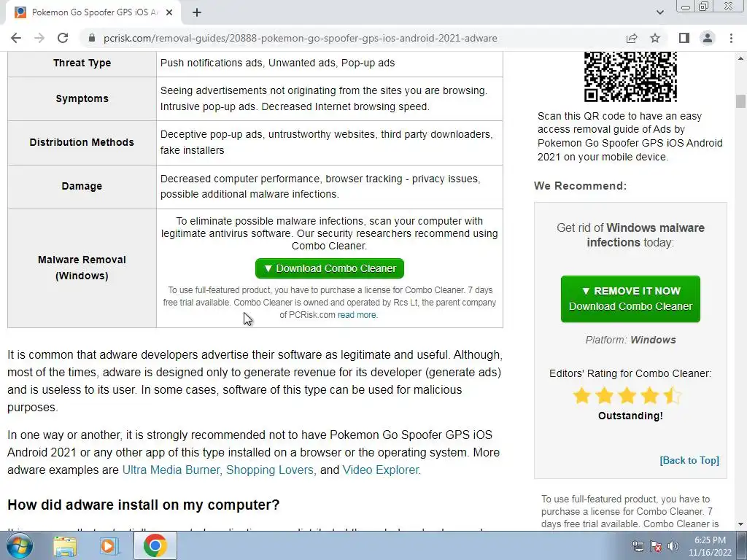Click the 'Platform: Windows' text
This screenshot has width=747, height=560.
(630, 340)
